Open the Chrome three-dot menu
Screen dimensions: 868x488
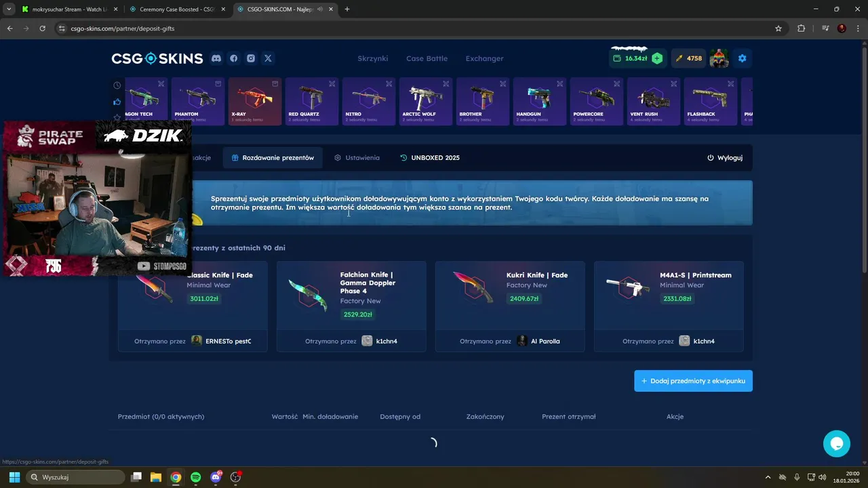point(857,28)
